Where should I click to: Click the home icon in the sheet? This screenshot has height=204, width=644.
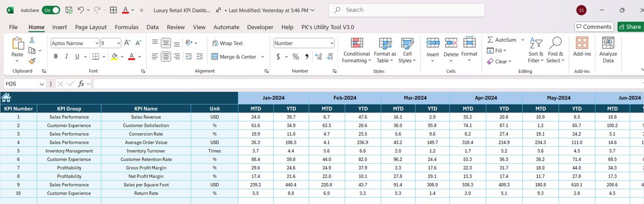[x=6, y=98]
